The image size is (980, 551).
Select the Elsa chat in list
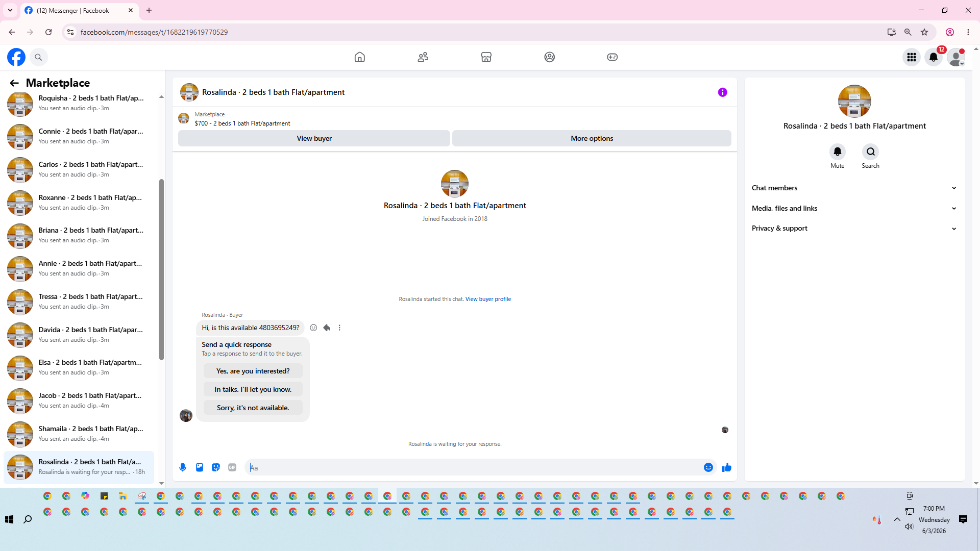click(x=79, y=367)
